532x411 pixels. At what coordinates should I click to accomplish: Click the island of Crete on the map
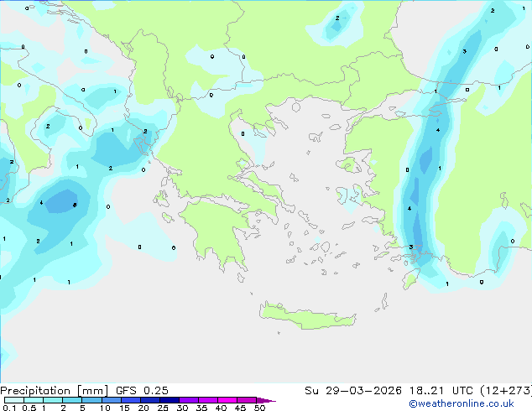[x=307, y=316]
